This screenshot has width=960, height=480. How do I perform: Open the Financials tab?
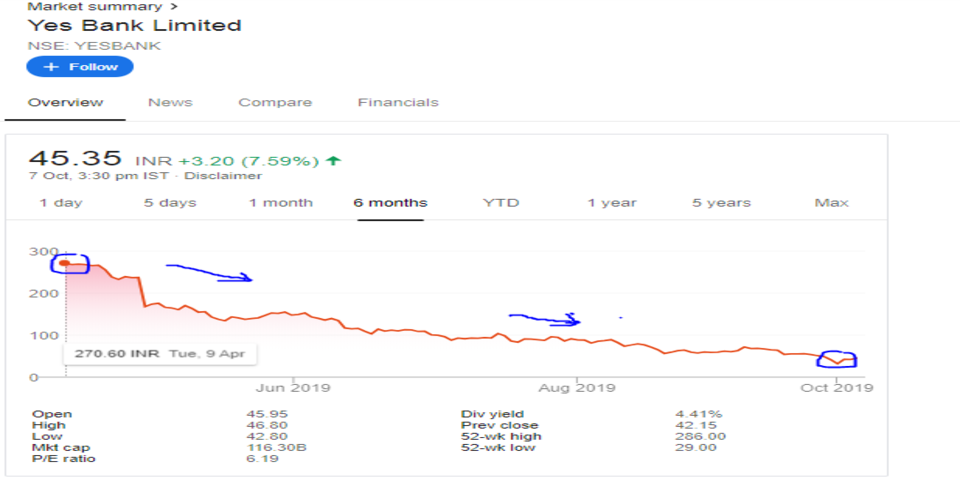click(x=398, y=102)
